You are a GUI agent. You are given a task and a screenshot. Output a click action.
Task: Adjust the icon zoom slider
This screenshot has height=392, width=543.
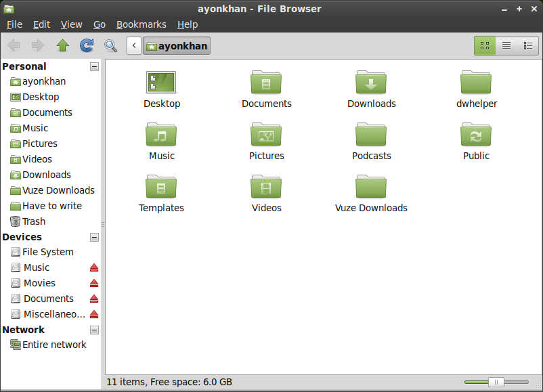tap(496, 382)
